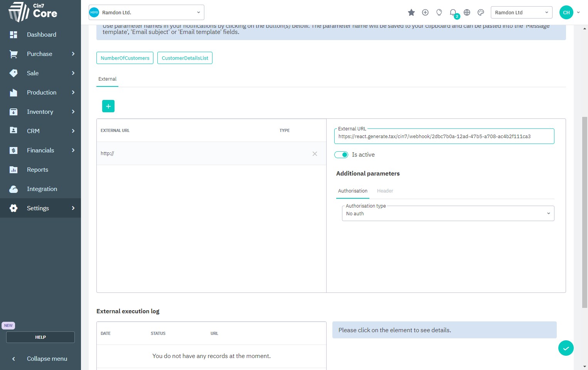Toggle the Is active switch
This screenshot has height=370, width=588.
pos(341,155)
